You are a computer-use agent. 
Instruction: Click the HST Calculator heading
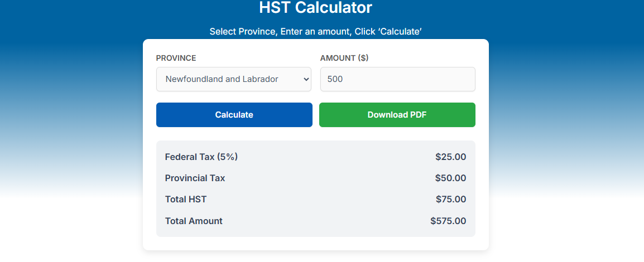(315, 8)
